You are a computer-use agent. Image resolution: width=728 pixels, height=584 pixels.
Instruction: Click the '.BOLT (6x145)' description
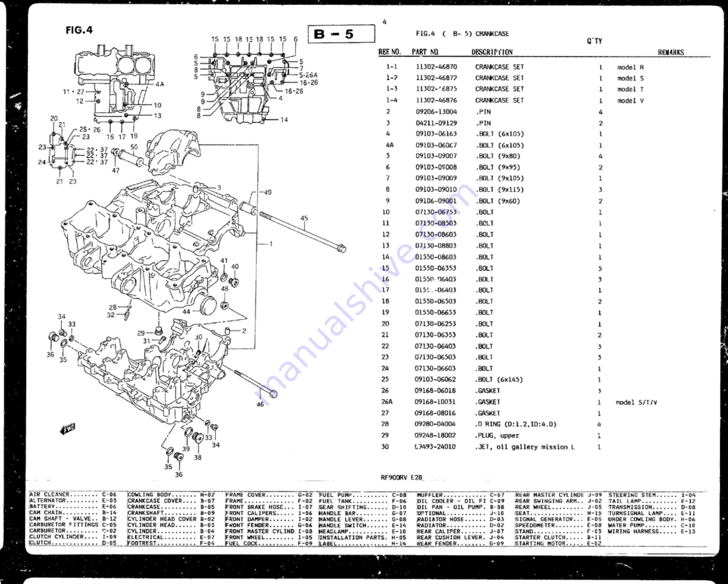click(x=499, y=379)
